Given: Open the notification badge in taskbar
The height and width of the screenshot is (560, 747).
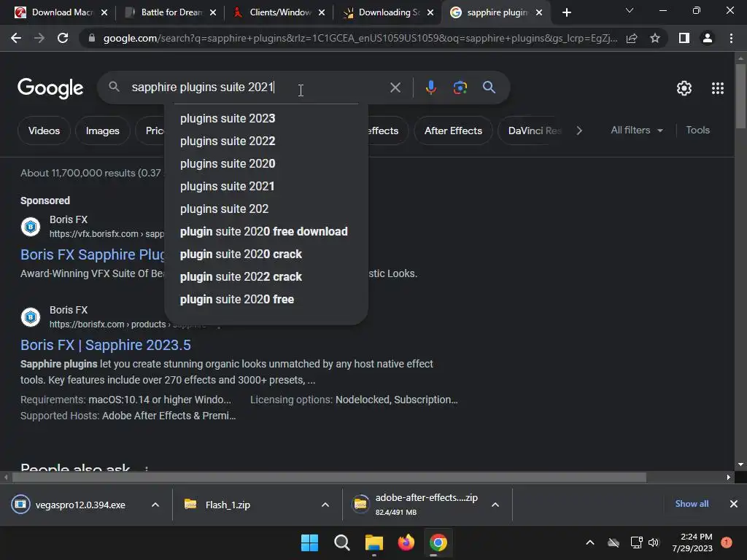Looking at the screenshot, I should pos(727,542).
